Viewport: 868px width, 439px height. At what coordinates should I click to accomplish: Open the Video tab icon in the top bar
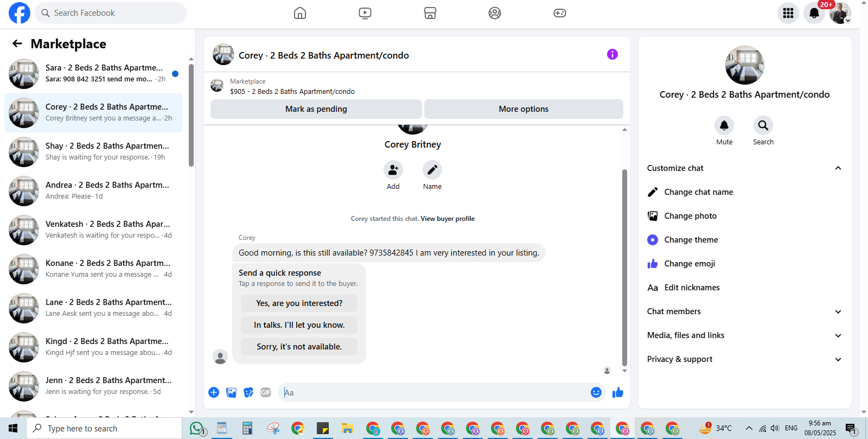365,13
